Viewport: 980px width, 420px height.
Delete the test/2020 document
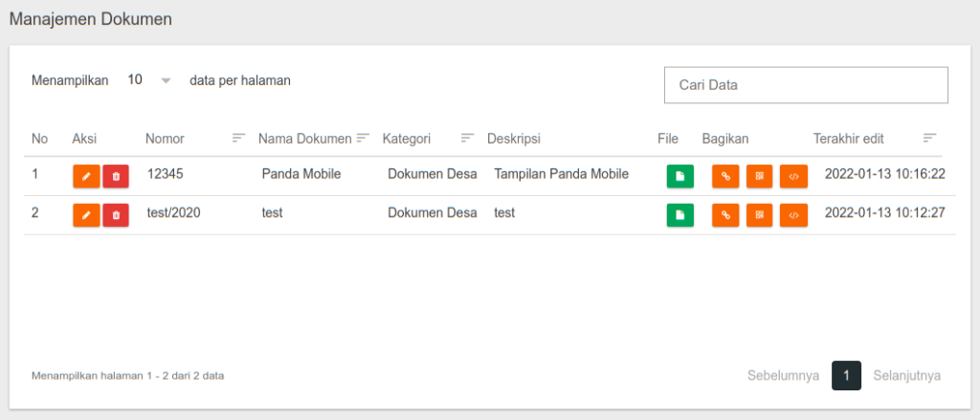116,215
